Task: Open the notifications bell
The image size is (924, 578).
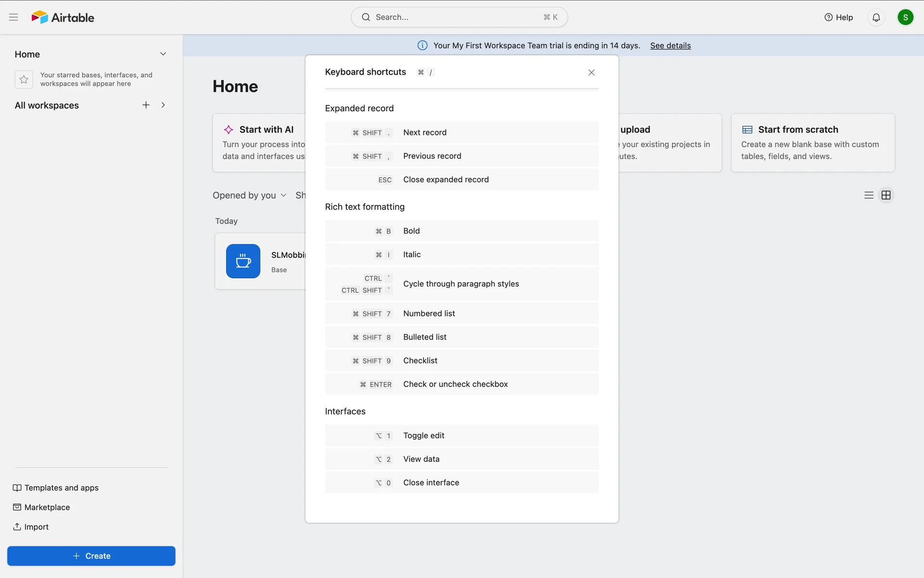Action: [876, 17]
